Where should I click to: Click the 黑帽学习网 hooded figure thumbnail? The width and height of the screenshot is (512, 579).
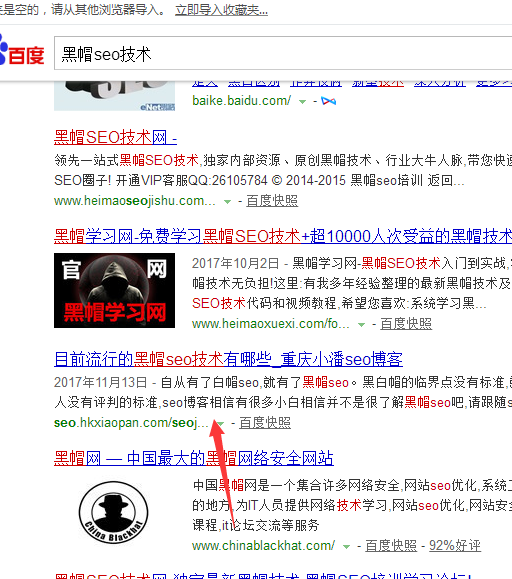pos(114,290)
